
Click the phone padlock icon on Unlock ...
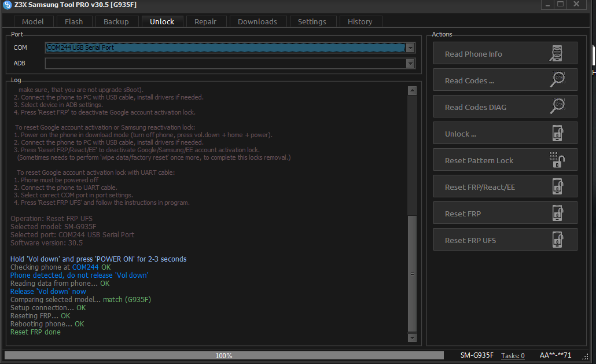pos(558,133)
